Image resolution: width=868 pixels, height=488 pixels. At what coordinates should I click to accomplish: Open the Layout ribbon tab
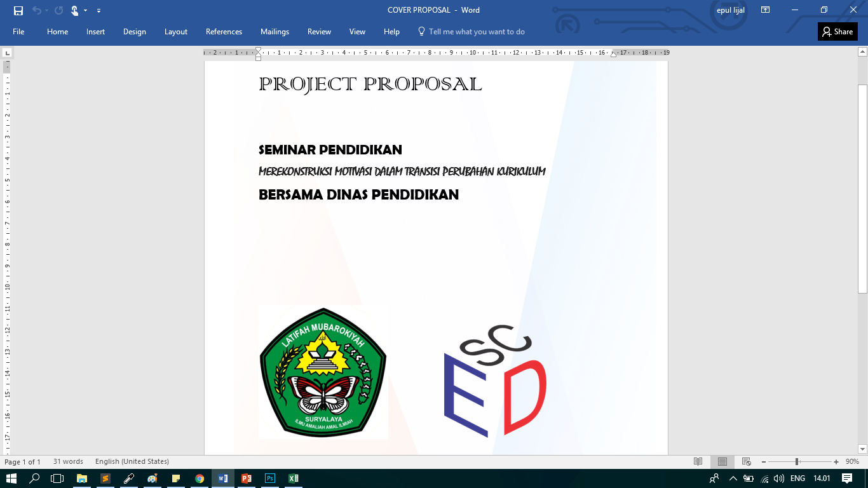(176, 32)
